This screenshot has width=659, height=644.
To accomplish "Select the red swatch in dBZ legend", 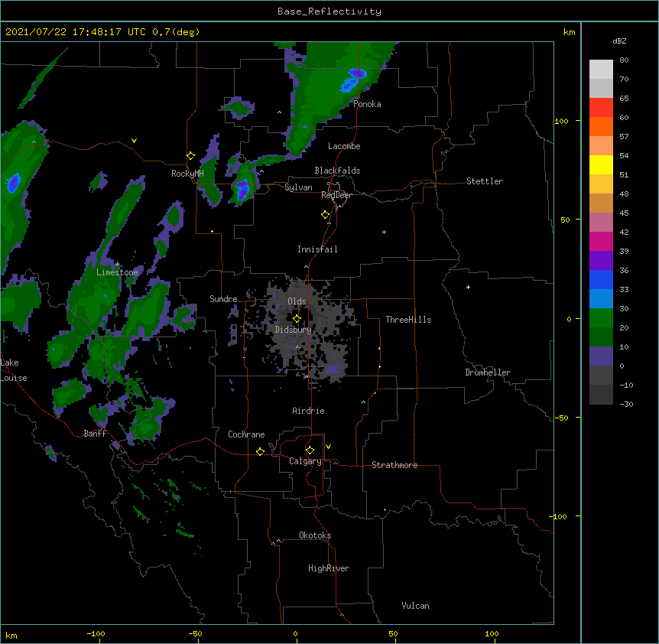I will point(601,108).
